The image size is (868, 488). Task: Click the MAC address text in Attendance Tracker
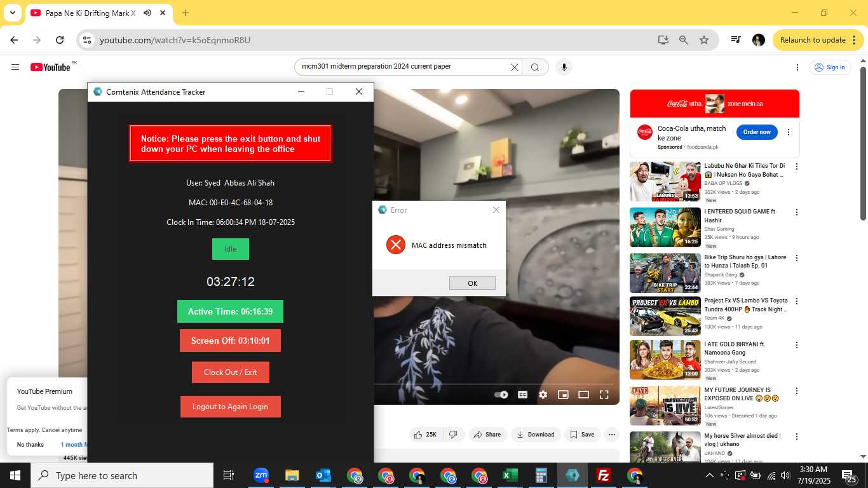tap(231, 203)
